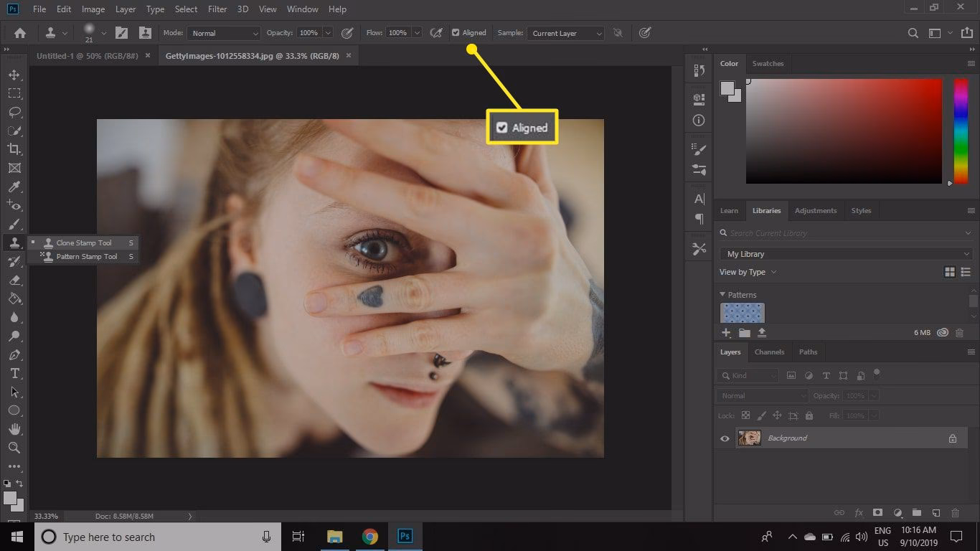This screenshot has height=551, width=980.
Task: Switch to the Channels tab
Action: click(x=769, y=352)
